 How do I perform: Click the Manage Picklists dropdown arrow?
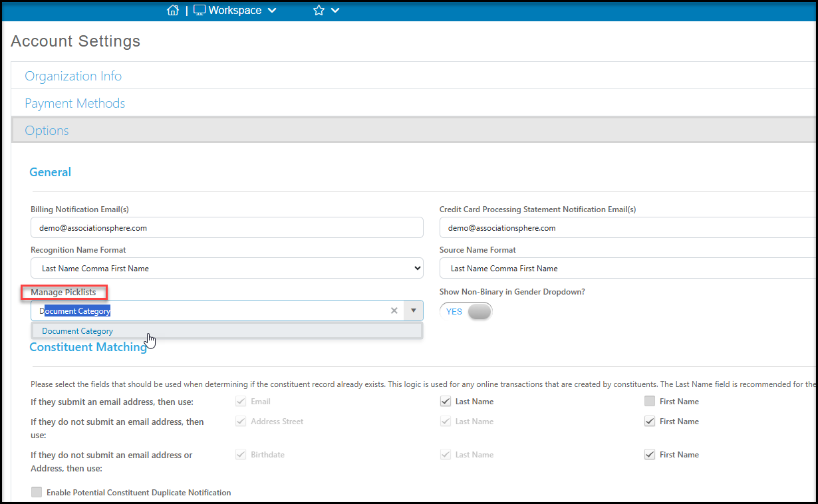414,311
